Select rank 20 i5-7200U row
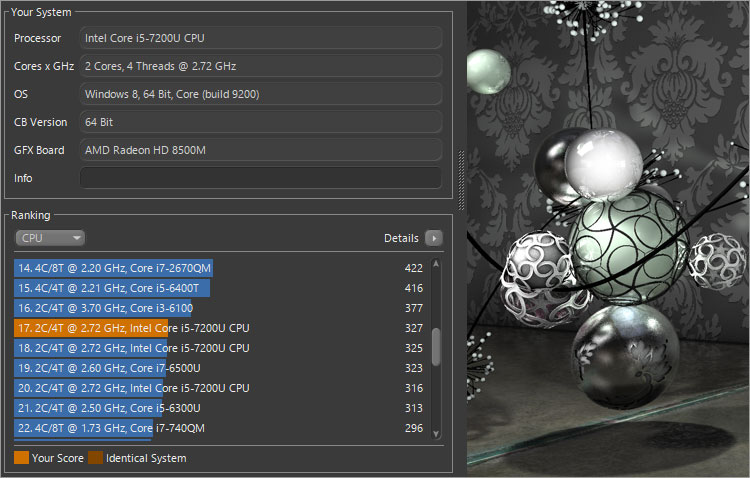This screenshot has height=478, width=750. (220, 388)
